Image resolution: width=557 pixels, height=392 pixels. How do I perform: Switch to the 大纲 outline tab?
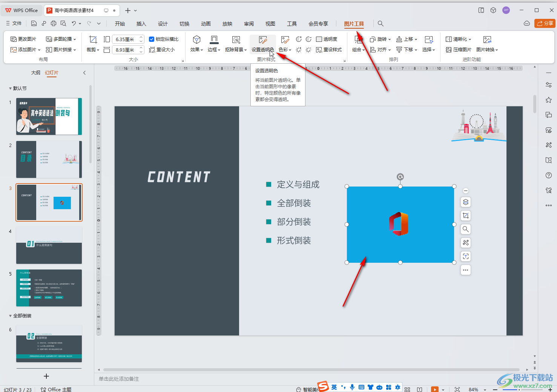[35, 73]
